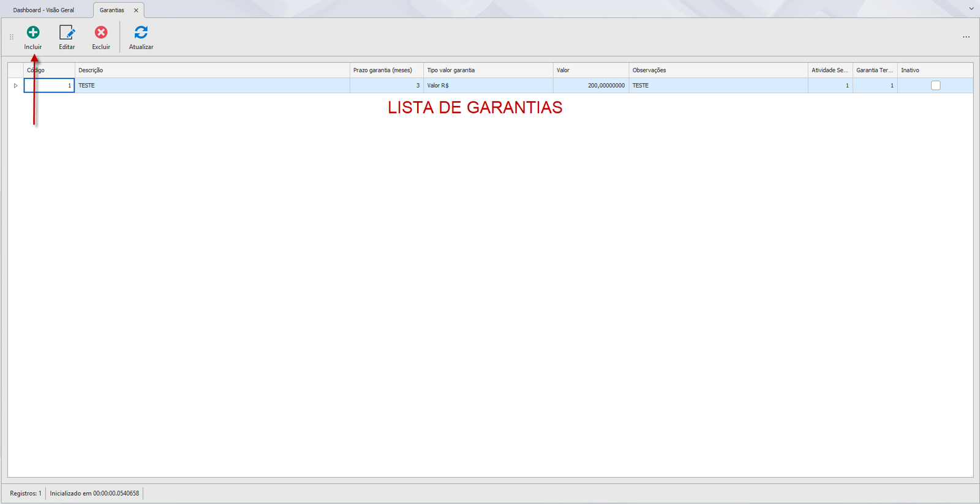980x504 pixels.
Task: Toggle the Inativo checkbox for TESTE row
Action: point(935,86)
